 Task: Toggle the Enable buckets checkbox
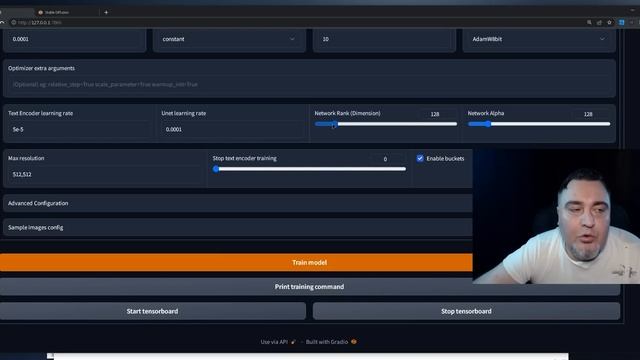click(420, 158)
